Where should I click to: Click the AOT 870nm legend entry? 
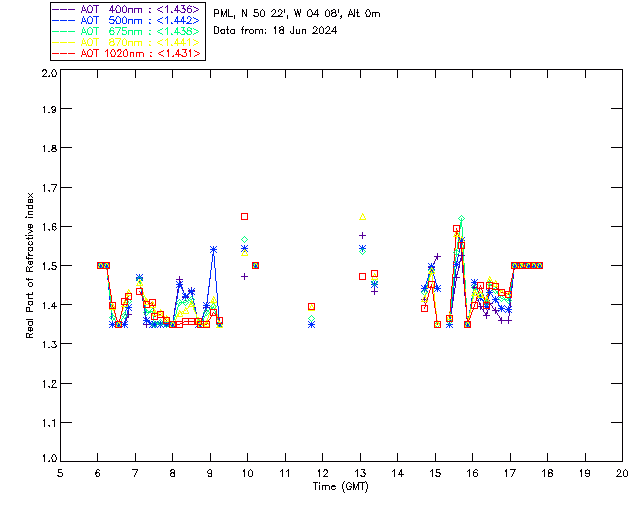coord(126,42)
